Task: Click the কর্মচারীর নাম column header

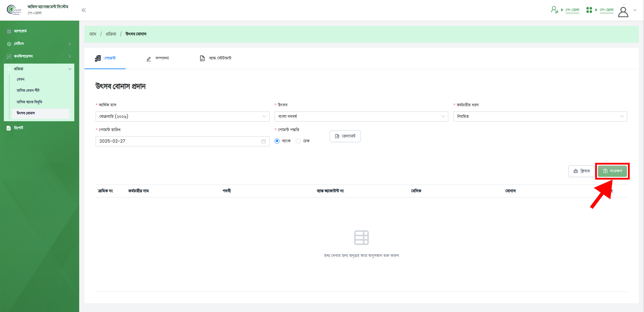Action: [x=138, y=191]
